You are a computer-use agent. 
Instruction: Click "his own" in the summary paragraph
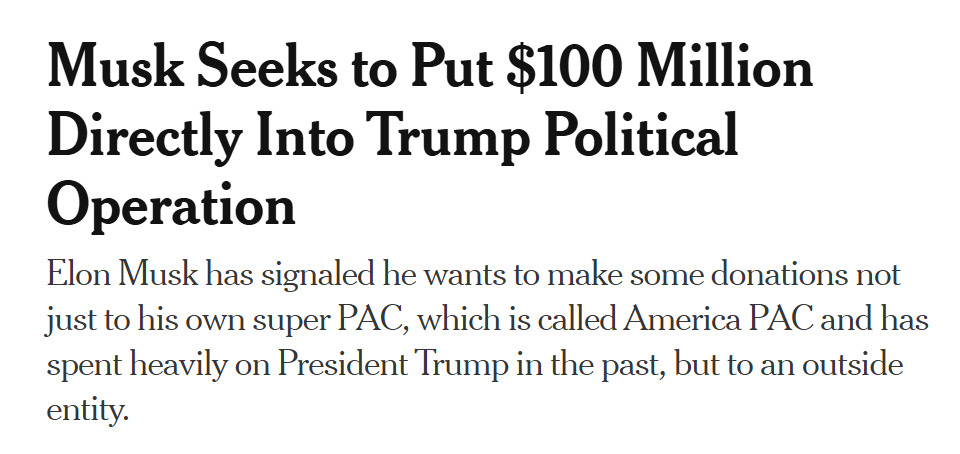(211, 320)
